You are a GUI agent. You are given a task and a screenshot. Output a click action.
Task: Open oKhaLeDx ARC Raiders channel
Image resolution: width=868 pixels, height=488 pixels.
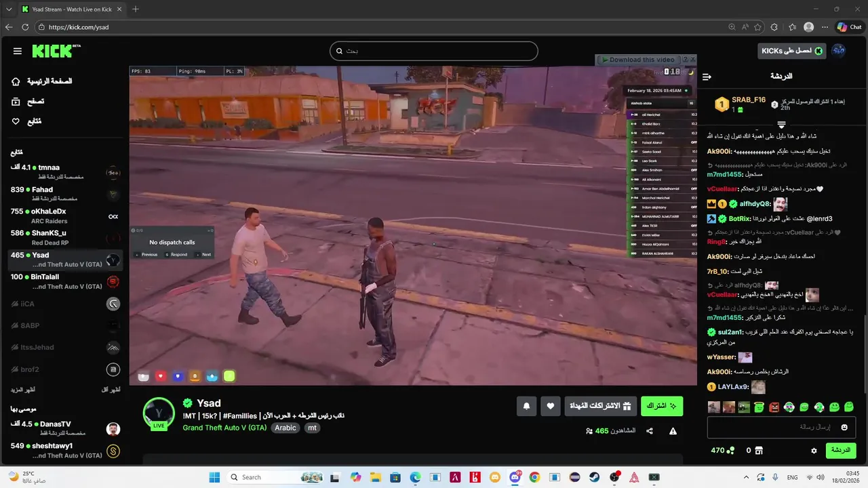click(x=64, y=216)
